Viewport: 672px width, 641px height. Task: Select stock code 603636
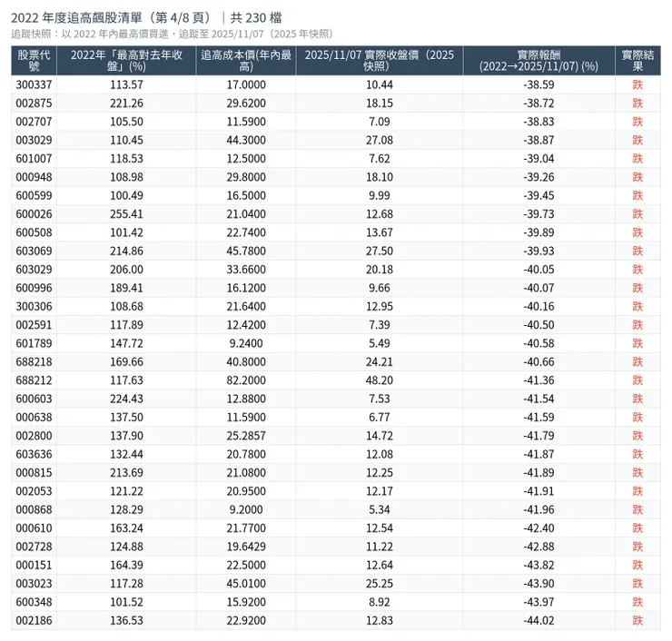34,454
